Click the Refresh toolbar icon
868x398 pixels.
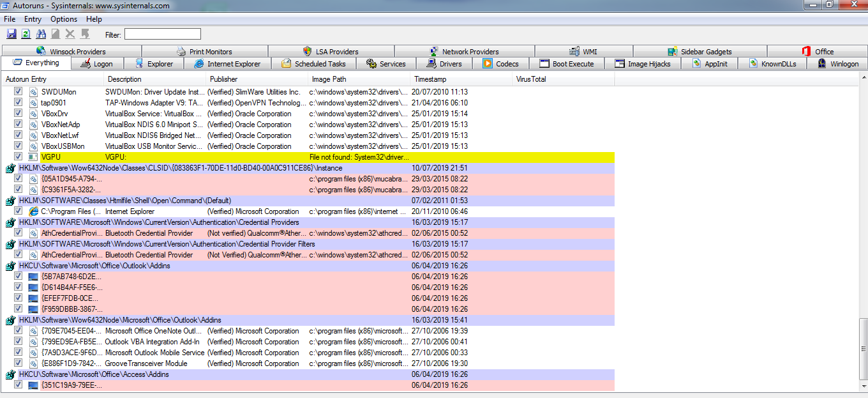26,34
